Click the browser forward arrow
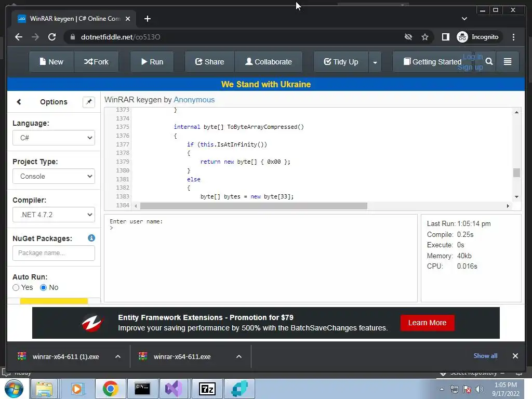This screenshot has height=399, width=532. click(x=35, y=37)
